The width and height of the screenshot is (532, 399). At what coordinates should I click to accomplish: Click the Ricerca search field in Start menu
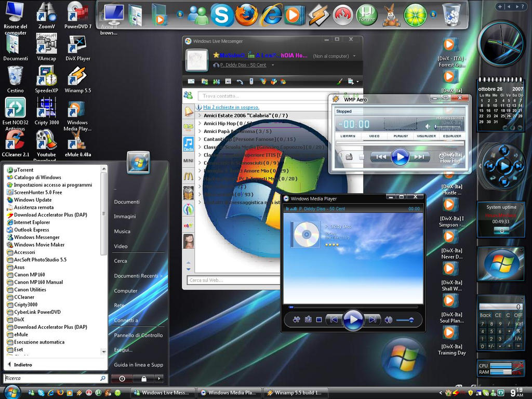(x=55, y=378)
